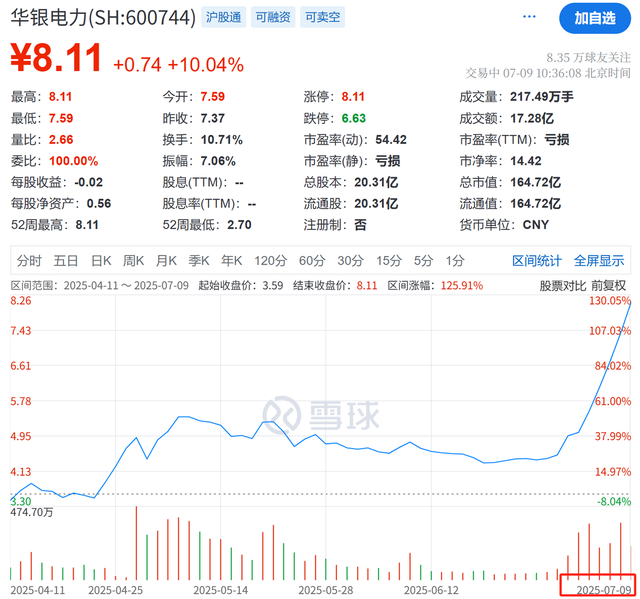640x599 pixels.
Task: Click the 委比 value 100.00%
Action: 73,161
